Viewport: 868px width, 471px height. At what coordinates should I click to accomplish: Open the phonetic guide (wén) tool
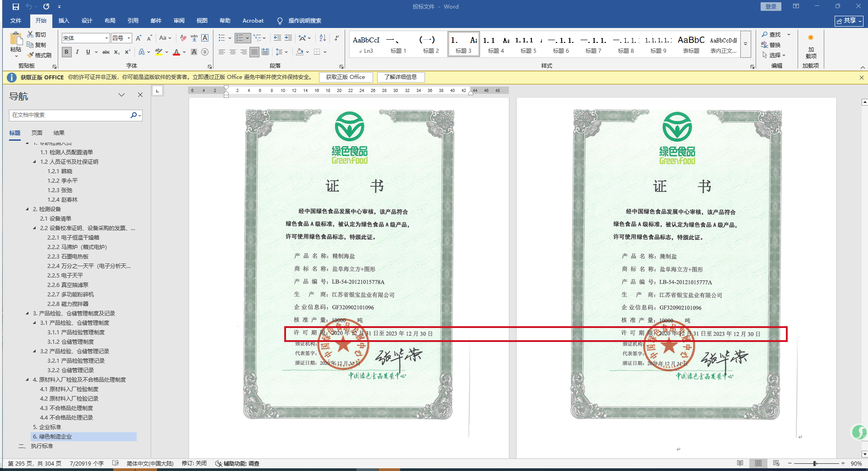pos(194,38)
